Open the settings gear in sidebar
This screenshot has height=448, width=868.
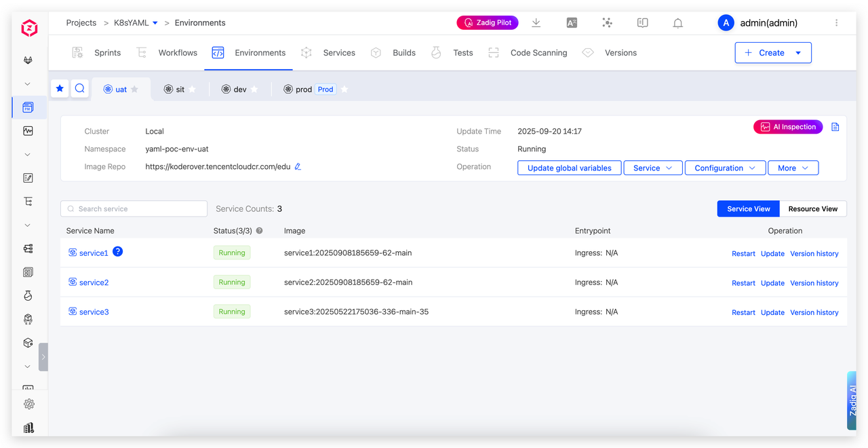pos(28,404)
